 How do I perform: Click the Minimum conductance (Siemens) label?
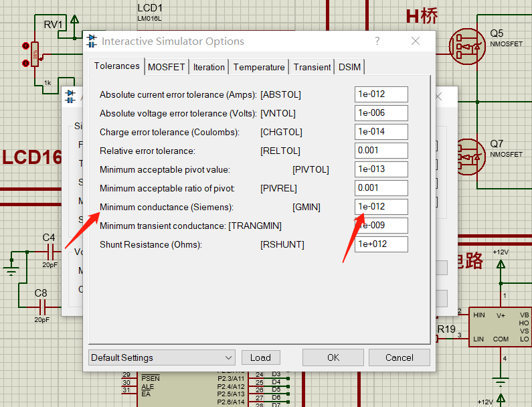click(166, 207)
